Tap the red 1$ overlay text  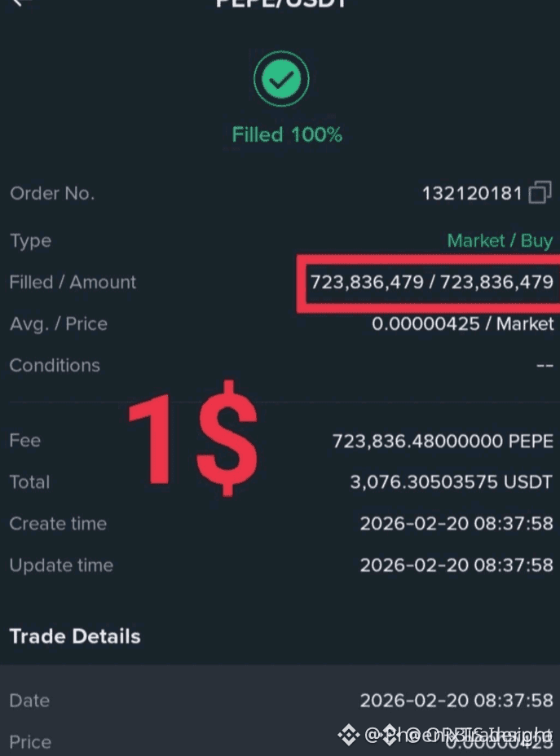[193, 438]
